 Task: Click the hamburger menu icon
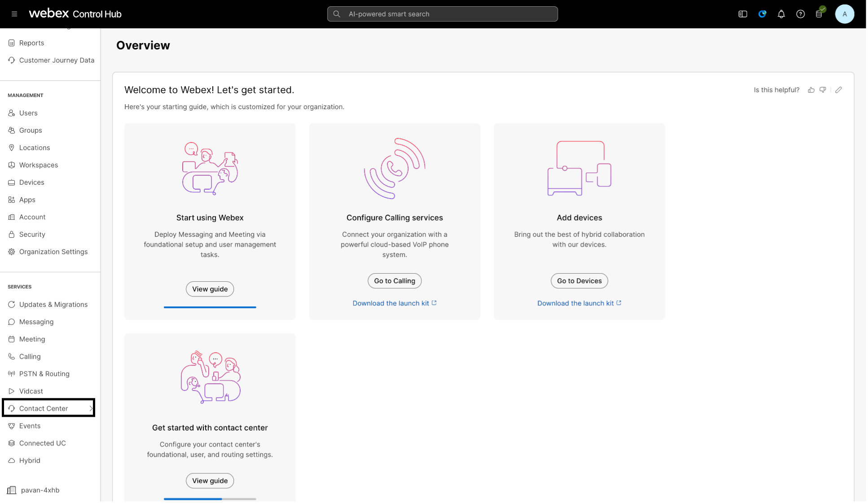click(x=14, y=14)
